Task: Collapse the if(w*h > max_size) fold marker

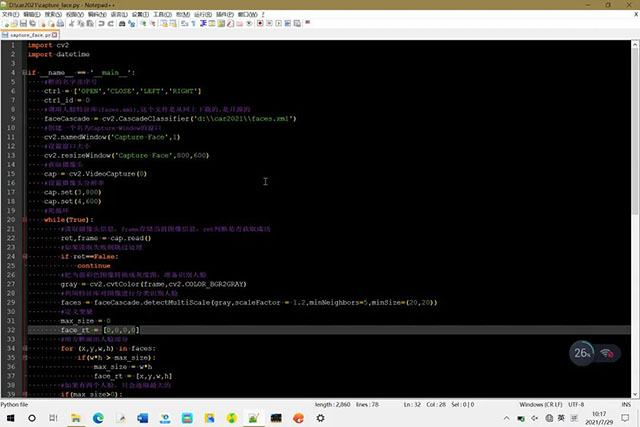Action: (x=24, y=358)
